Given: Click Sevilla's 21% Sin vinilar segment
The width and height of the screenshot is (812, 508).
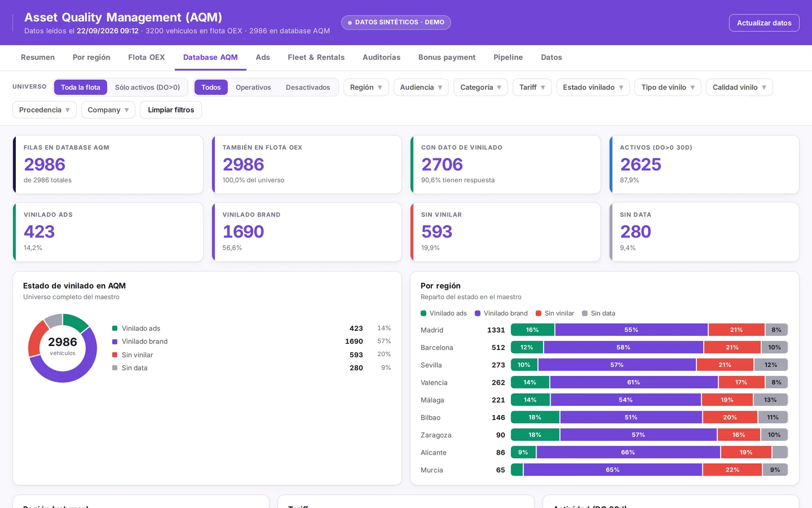Looking at the screenshot, I should click(725, 365).
